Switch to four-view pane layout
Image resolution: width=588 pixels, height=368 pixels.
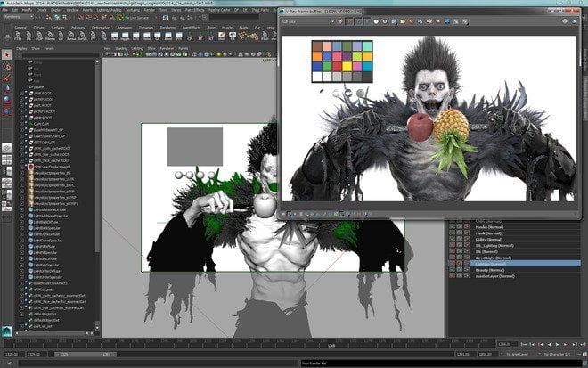[7, 159]
